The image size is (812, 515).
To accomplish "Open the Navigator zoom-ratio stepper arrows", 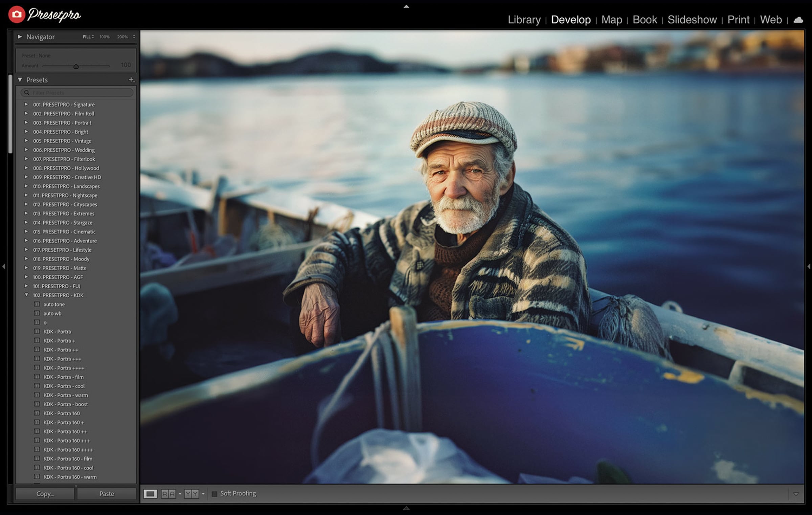I will 134,37.
